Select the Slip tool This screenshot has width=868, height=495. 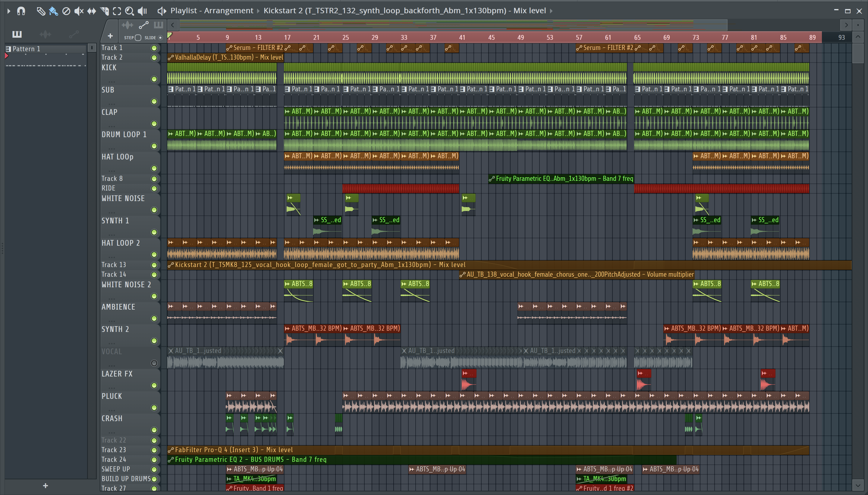tap(91, 11)
